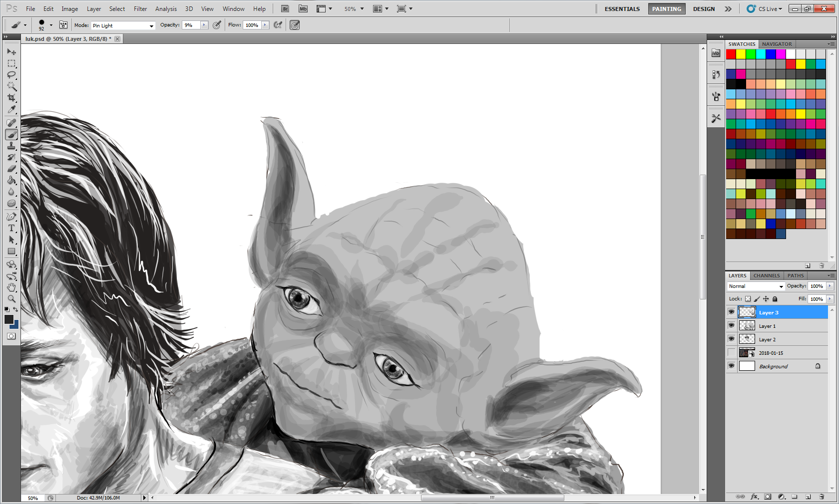The width and height of the screenshot is (839, 504).
Task: Swap foreground and background colors
Action: tap(15, 309)
